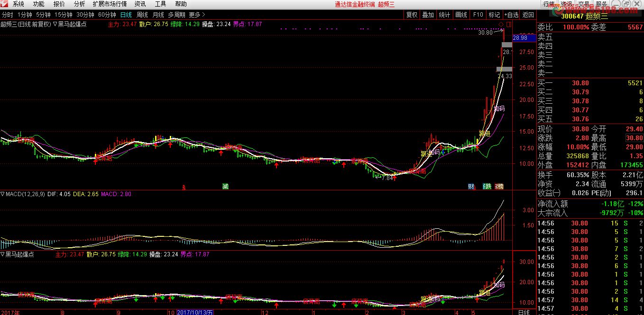This screenshot has width=644, height=315.
Task: Click the 卖一 order row label
Action: pos(545,73)
